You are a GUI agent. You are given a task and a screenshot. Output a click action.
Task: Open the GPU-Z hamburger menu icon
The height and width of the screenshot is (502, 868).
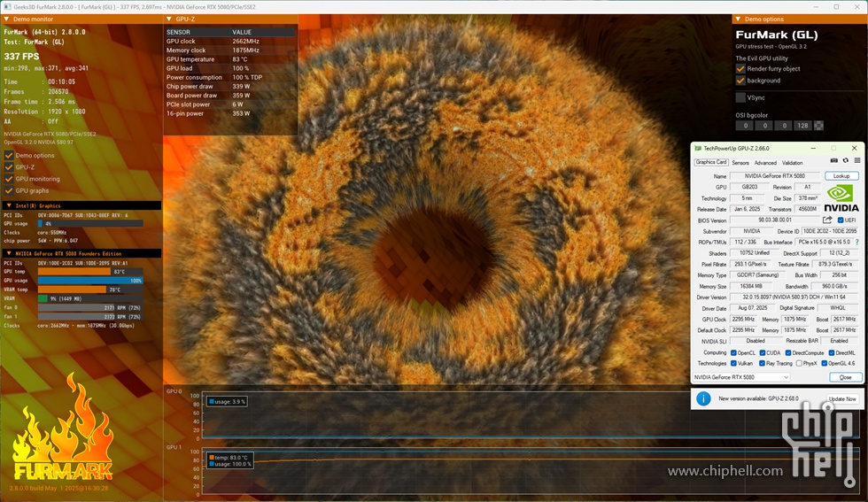[857, 160]
